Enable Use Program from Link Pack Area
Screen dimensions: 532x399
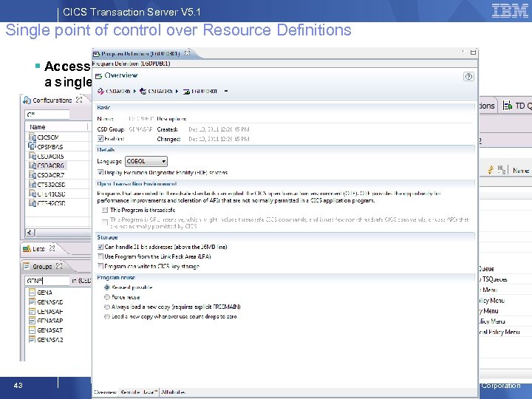[100, 256]
